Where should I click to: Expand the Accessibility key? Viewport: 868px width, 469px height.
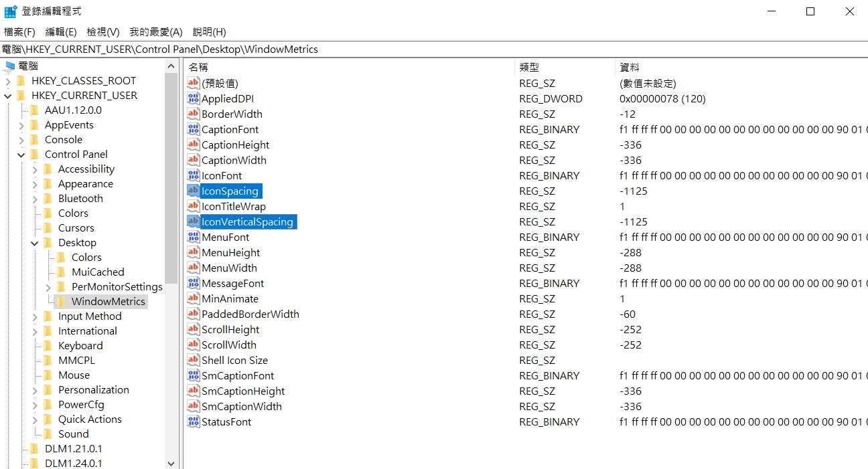[x=35, y=169]
